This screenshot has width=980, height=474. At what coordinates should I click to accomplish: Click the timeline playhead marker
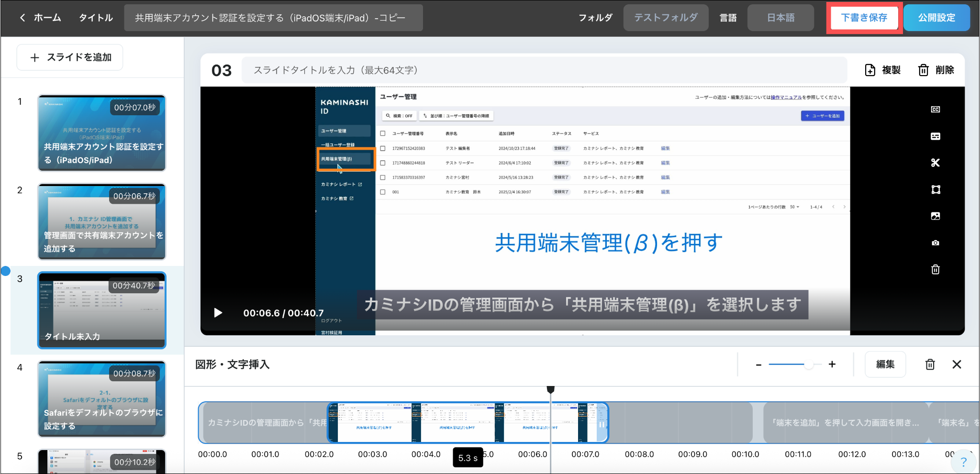coord(551,390)
